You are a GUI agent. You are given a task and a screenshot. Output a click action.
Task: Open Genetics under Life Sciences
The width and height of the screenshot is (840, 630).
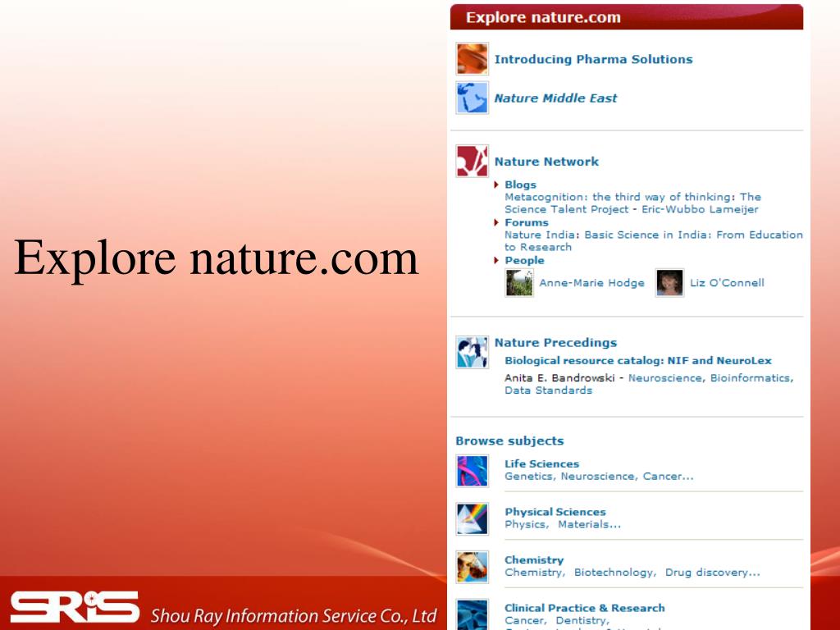click(x=528, y=477)
